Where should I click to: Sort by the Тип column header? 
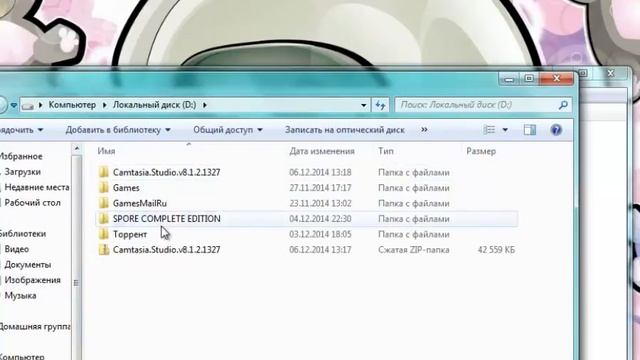[x=386, y=151]
